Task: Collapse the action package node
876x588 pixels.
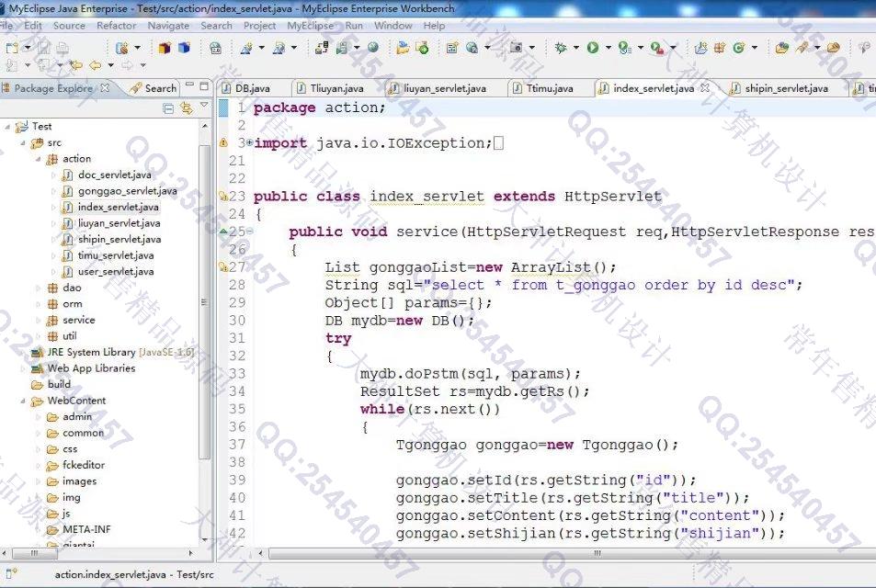Action: coord(39,159)
